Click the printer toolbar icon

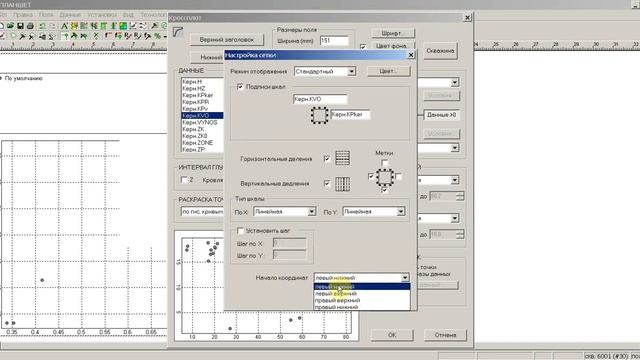click(x=30, y=25)
